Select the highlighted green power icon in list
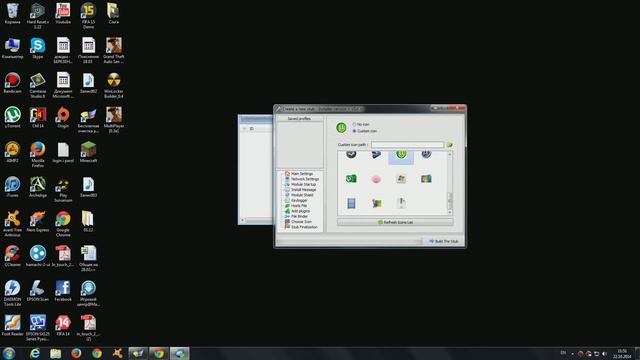This screenshot has width=640, height=360. coord(401,156)
